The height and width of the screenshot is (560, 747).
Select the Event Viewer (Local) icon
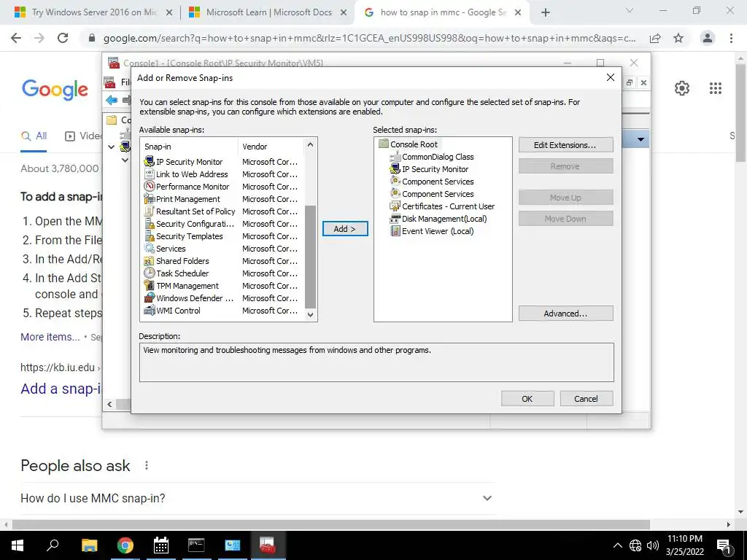coord(395,231)
